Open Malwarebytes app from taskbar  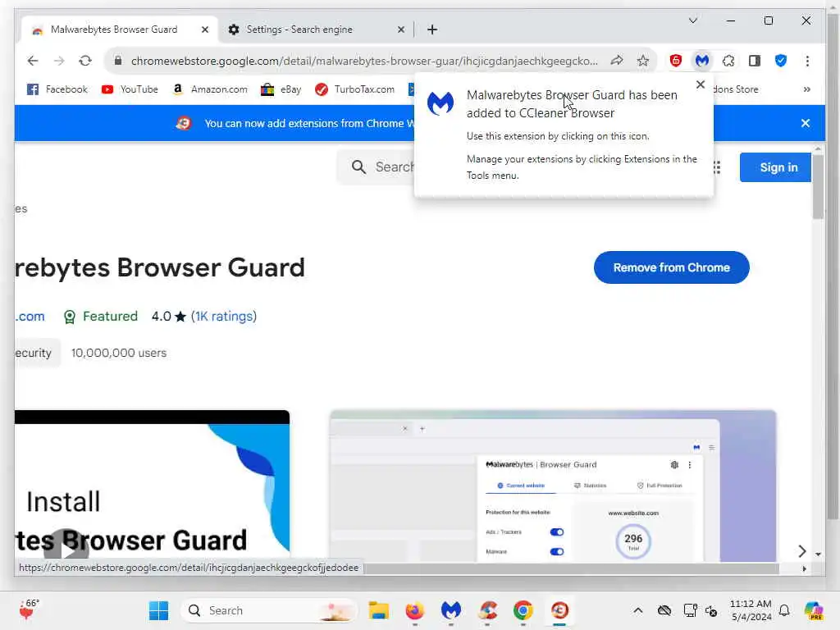pos(451,610)
